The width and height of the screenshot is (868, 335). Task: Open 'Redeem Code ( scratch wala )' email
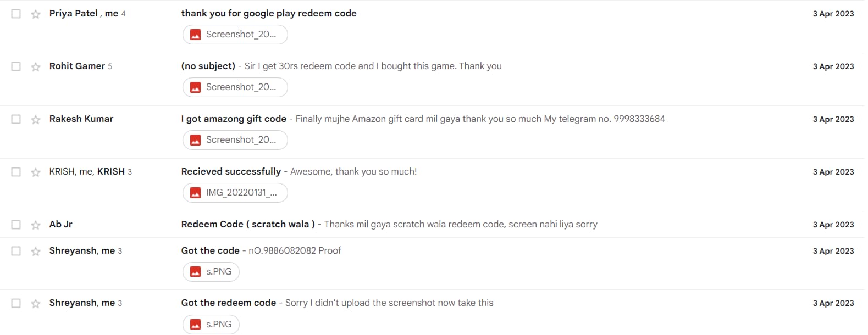pyautogui.click(x=248, y=225)
